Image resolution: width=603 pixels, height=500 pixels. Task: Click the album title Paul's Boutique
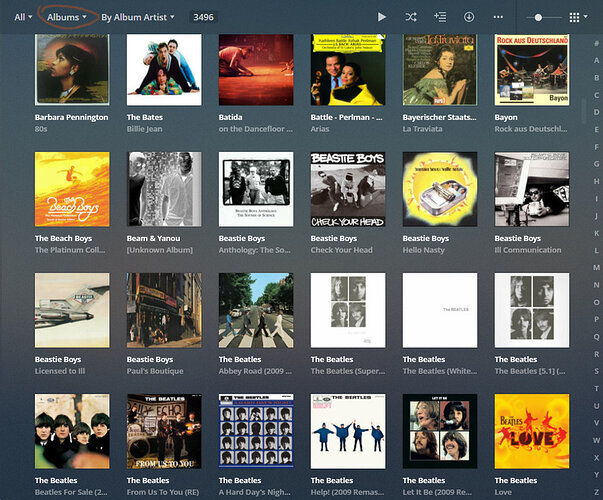[155, 371]
